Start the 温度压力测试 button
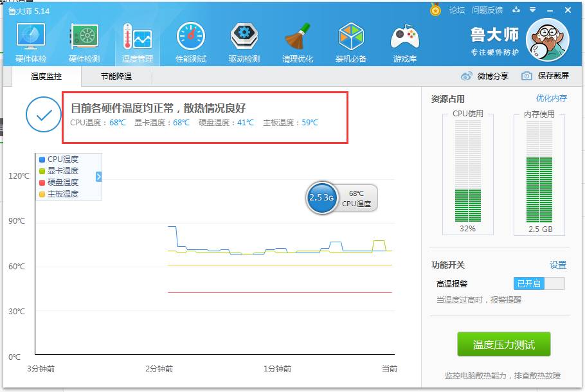This screenshot has height=392, width=585. [x=503, y=344]
